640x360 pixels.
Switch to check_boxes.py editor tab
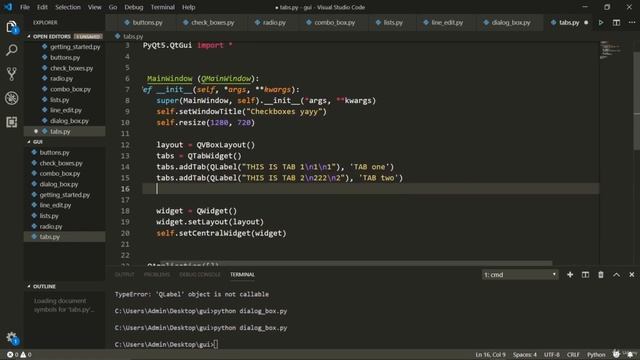(x=209, y=22)
